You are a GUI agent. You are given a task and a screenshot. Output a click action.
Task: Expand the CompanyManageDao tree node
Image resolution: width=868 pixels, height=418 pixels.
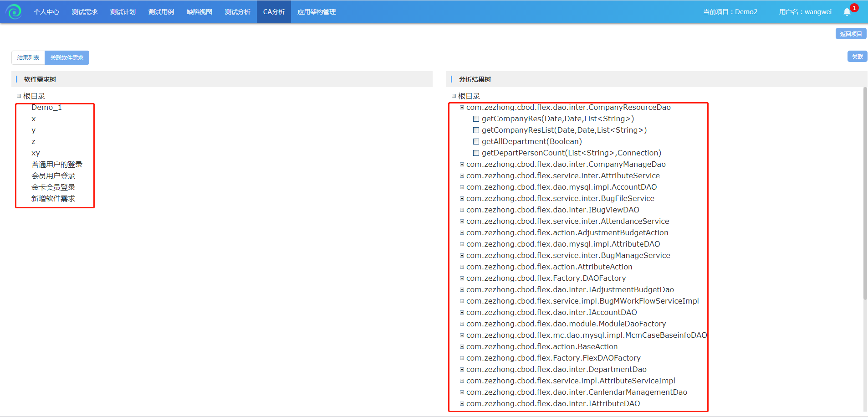[462, 165]
